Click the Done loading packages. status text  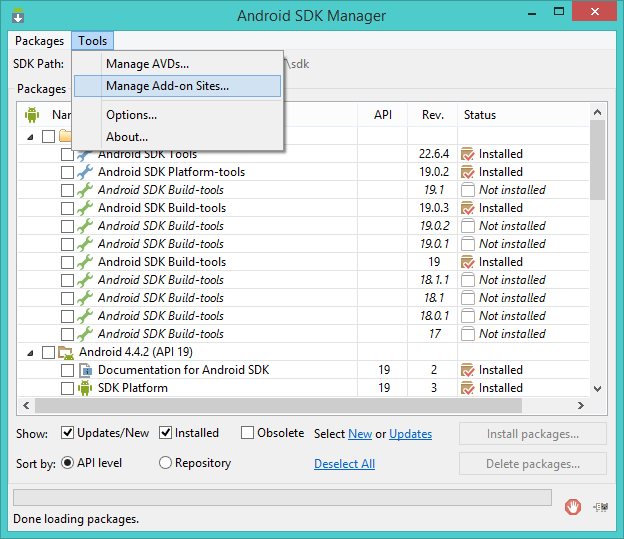[76, 519]
